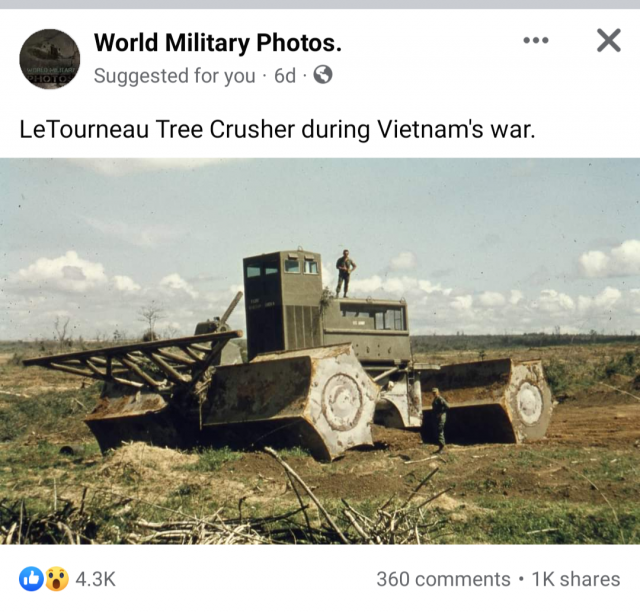The width and height of the screenshot is (640, 613).
Task: Open the tree crusher photo full size
Action: [x=320, y=351]
